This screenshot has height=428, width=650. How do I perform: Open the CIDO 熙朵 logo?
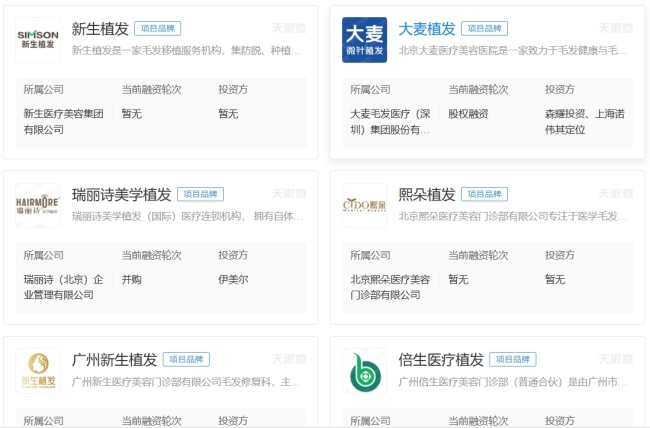(364, 205)
